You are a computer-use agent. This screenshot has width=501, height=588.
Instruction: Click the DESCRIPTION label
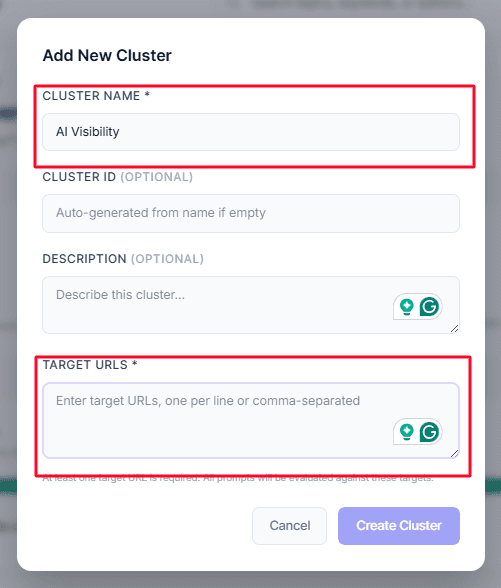coord(84,259)
